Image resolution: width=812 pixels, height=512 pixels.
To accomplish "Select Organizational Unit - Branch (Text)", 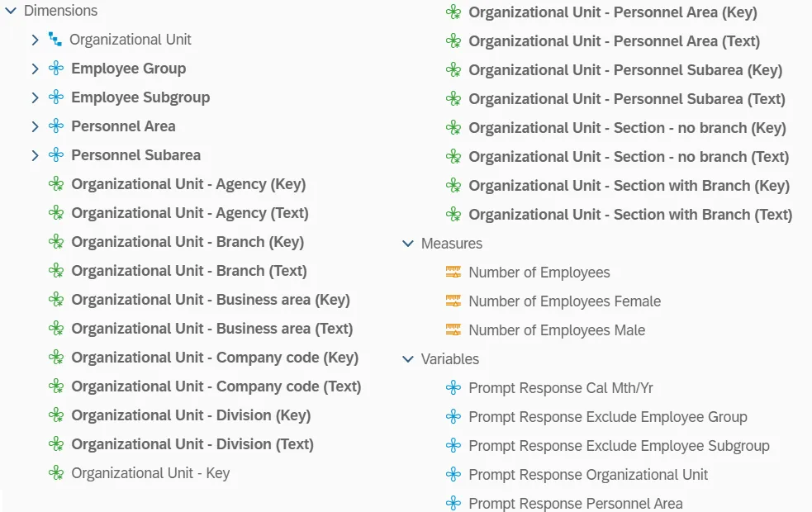I will [188, 271].
